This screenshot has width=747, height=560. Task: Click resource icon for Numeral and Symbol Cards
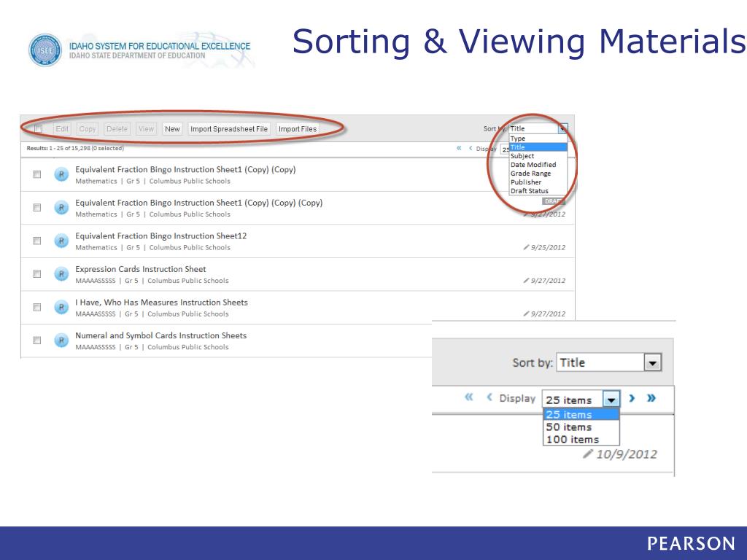[x=61, y=341]
